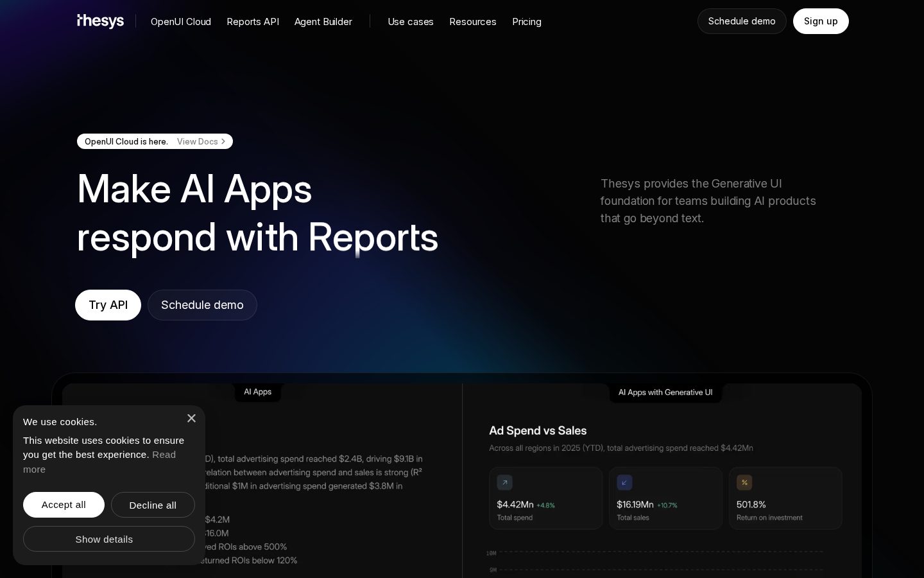Click the Sign up button

coord(821,21)
